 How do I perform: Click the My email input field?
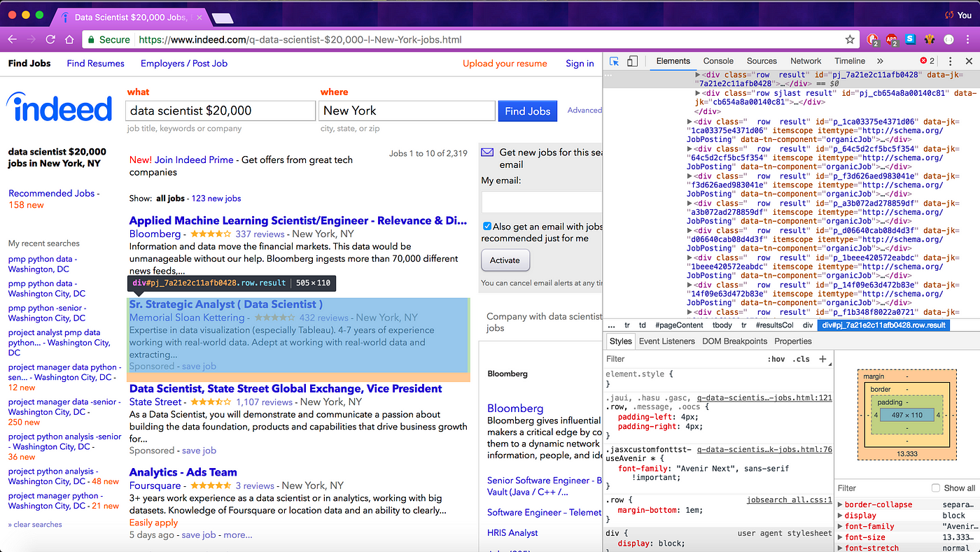point(542,202)
